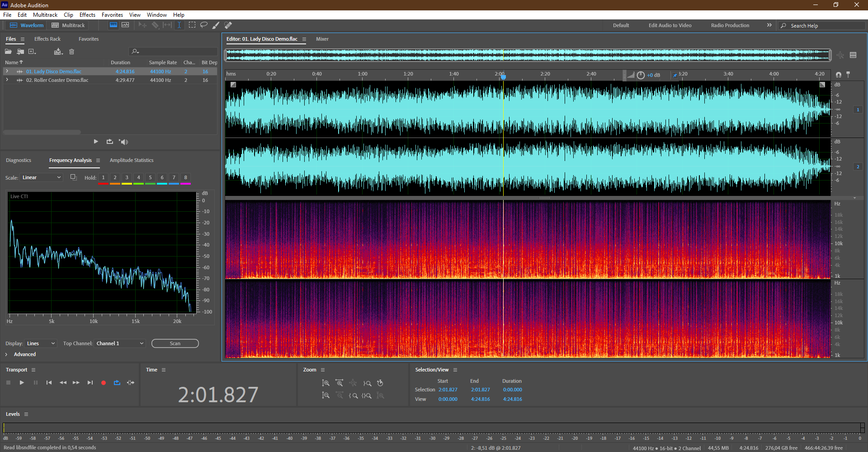Image resolution: width=868 pixels, height=452 pixels.
Task: Switch to the Amplitude Statistics tab
Action: click(x=132, y=160)
